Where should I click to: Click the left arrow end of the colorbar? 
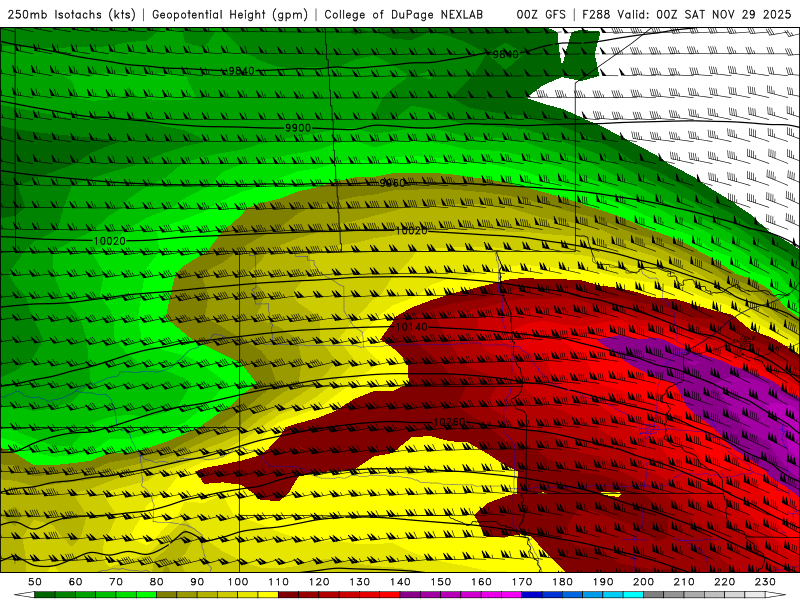click(24, 595)
